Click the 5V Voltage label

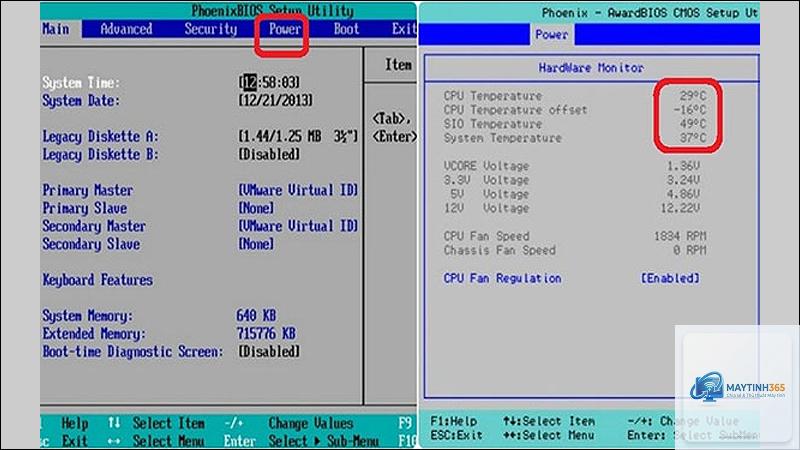coord(489,194)
